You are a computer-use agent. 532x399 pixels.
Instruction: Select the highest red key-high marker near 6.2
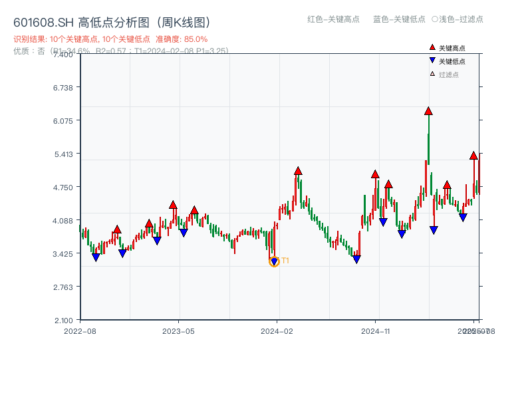pyautogui.click(x=428, y=111)
